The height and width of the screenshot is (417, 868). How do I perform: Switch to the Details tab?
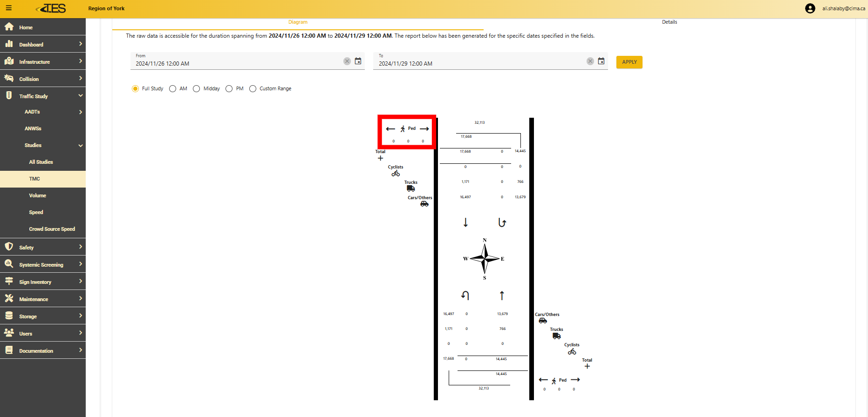click(x=669, y=22)
